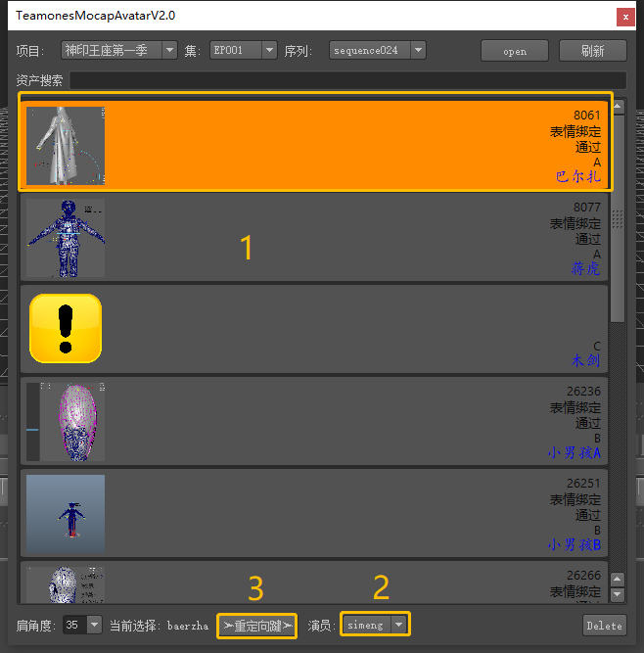Viewport: 644px width, 653px height.
Task: Select the 蒋虎 character thumbnail
Action: click(x=66, y=238)
